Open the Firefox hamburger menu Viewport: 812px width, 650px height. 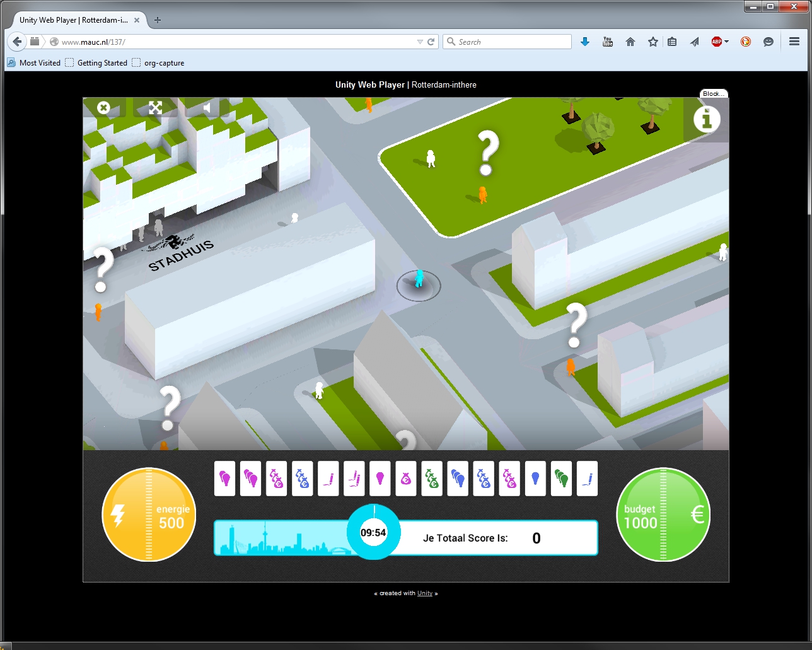(x=794, y=42)
